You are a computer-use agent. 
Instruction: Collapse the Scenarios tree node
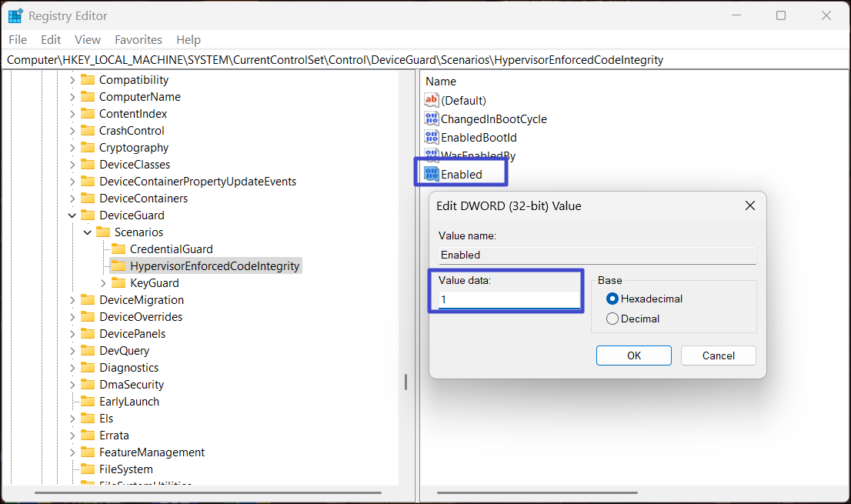pos(88,232)
